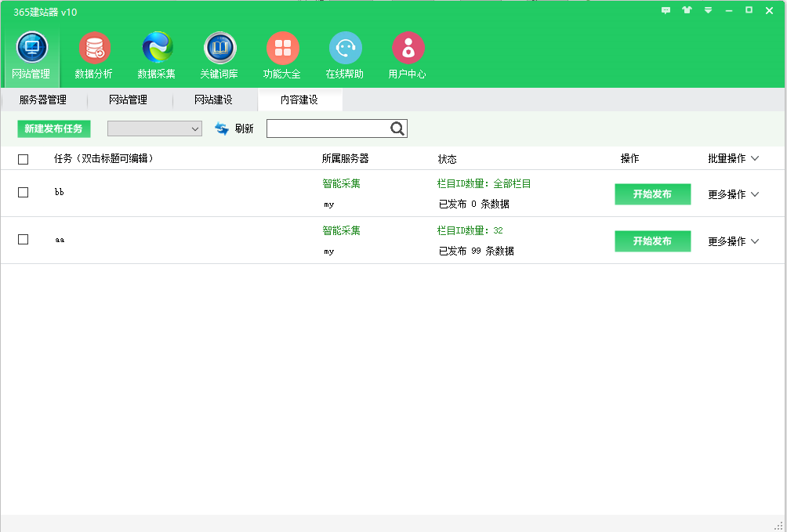The width and height of the screenshot is (787, 532).
Task: Click the skin shirt icon in title bar
Action: pos(687,10)
